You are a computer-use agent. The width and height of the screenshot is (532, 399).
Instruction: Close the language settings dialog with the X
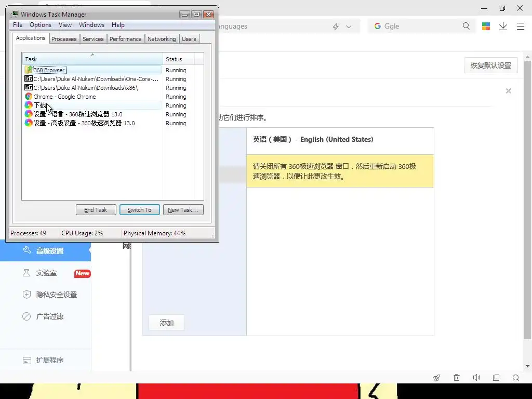[508, 91]
